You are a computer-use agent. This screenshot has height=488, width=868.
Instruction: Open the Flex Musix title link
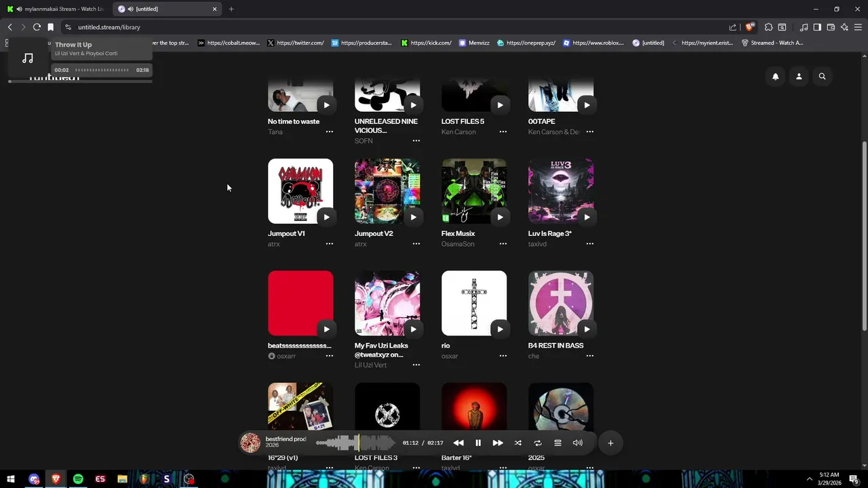click(458, 233)
